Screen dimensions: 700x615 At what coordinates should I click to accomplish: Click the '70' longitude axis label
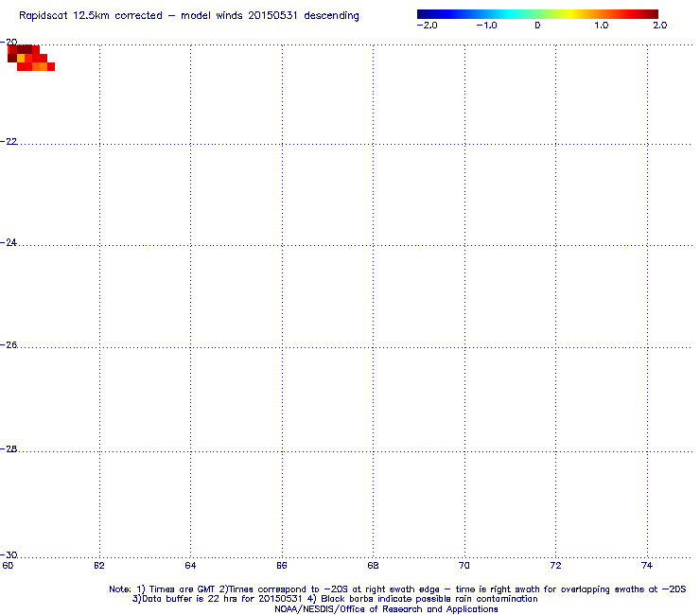(x=464, y=566)
